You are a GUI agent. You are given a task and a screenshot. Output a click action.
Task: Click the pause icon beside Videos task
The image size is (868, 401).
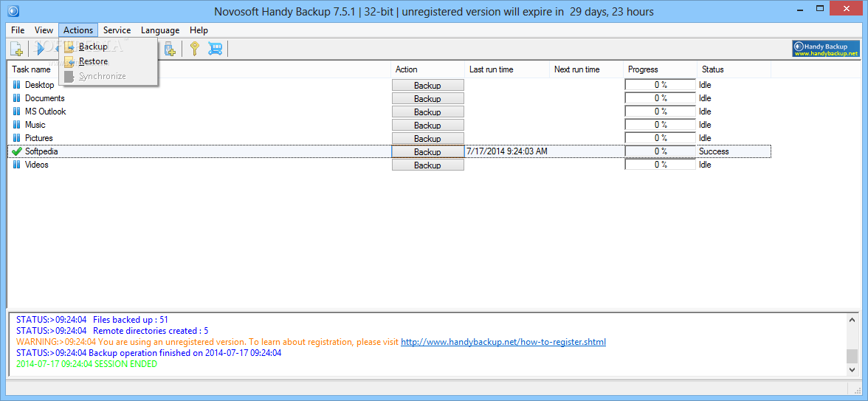(x=16, y=165)
